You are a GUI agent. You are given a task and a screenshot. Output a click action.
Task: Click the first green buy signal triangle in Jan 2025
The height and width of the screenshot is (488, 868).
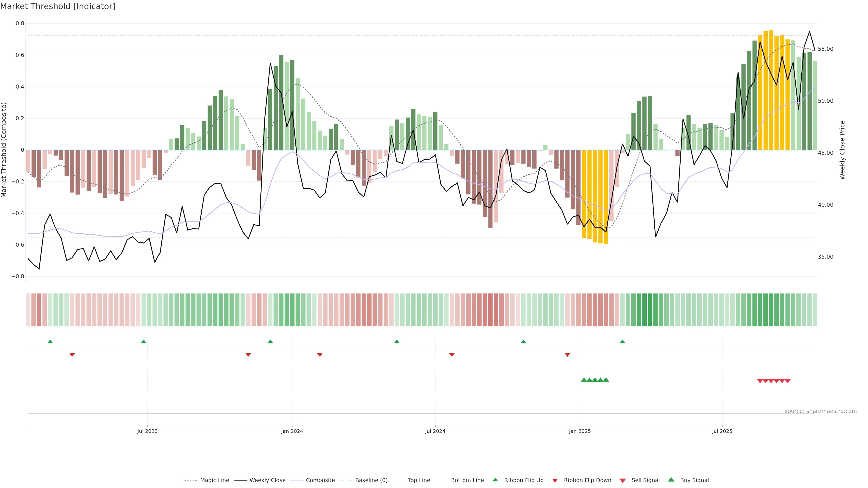pos(584,380)
